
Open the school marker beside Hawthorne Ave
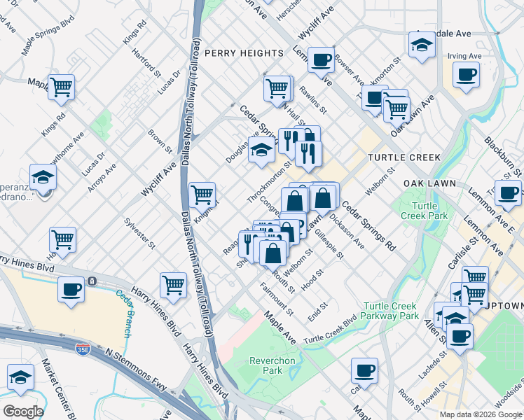click(x=43, y=179)
